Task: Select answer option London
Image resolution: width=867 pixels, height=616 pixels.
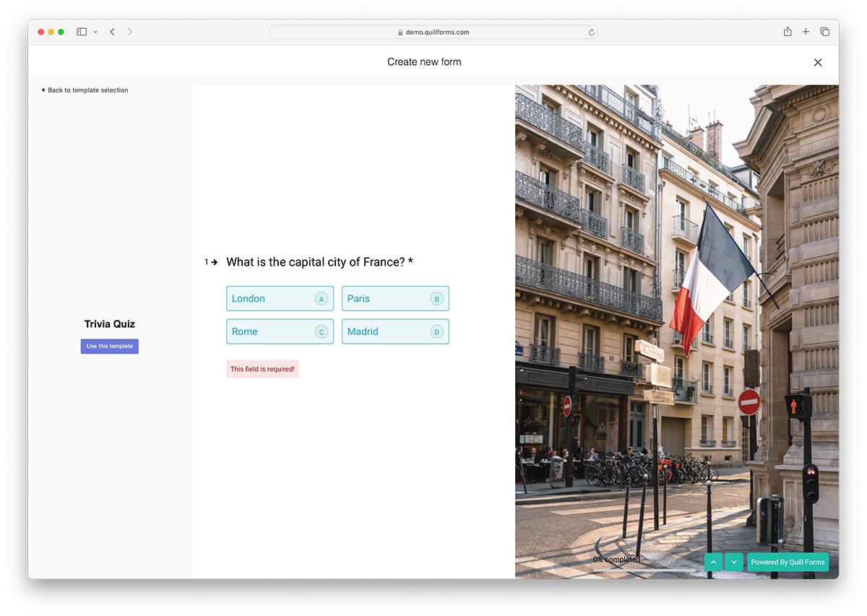Action: (x=280, y=298)
